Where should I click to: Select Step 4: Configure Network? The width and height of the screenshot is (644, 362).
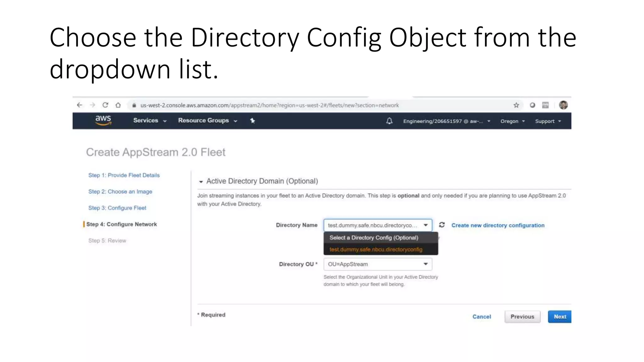[121, 224]
